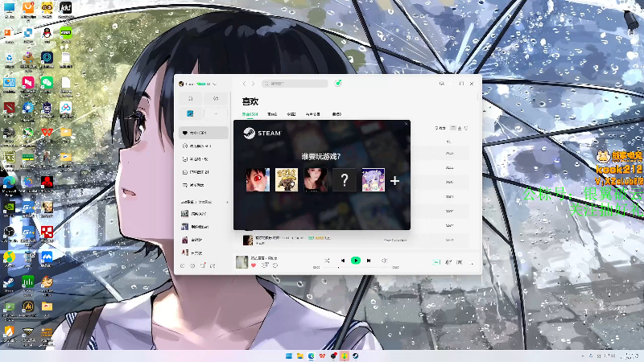
Task: Open File Explorer from the taskbar
Action: click(299, 356)
